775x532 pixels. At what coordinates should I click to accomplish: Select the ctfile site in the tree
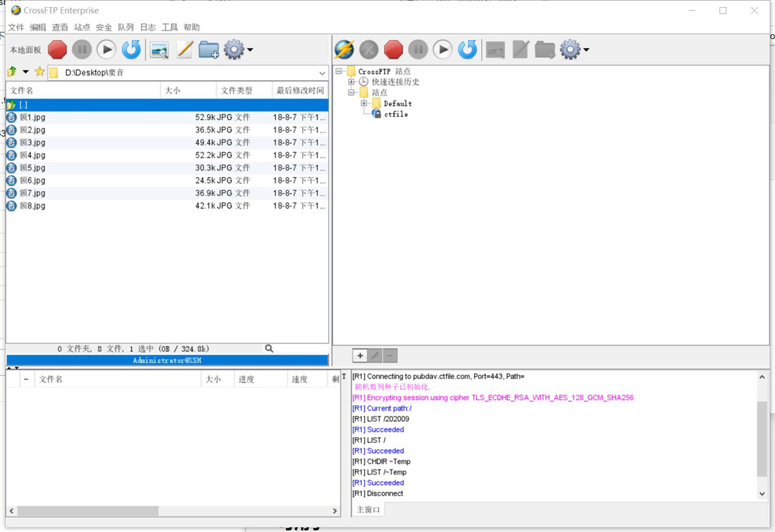(396, 114)
